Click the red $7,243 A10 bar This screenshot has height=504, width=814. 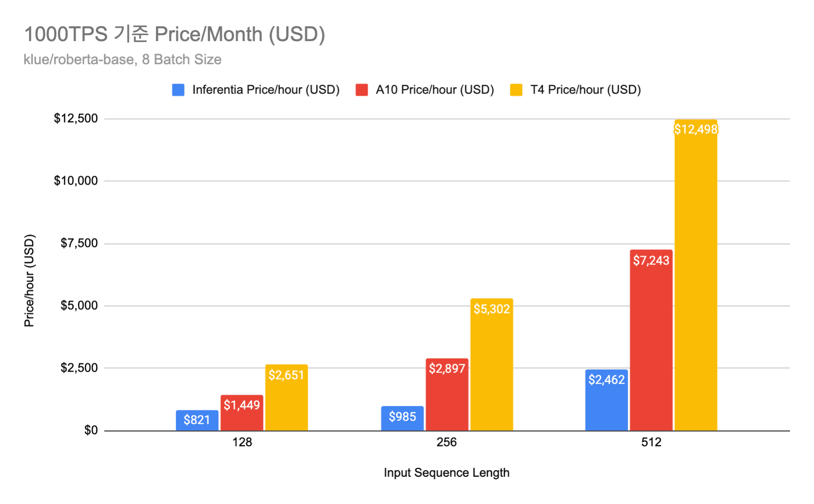[651, 341]
